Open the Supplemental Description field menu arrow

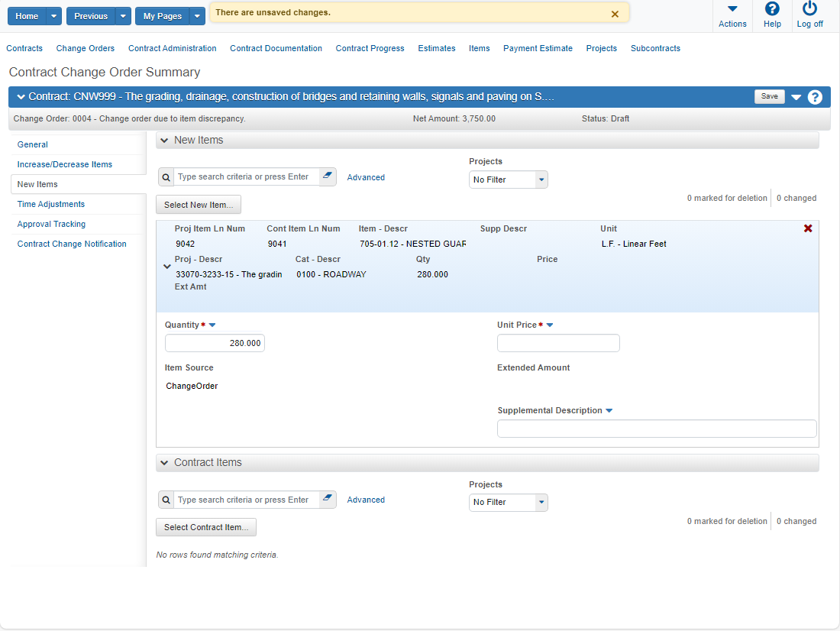pos(609,411)
